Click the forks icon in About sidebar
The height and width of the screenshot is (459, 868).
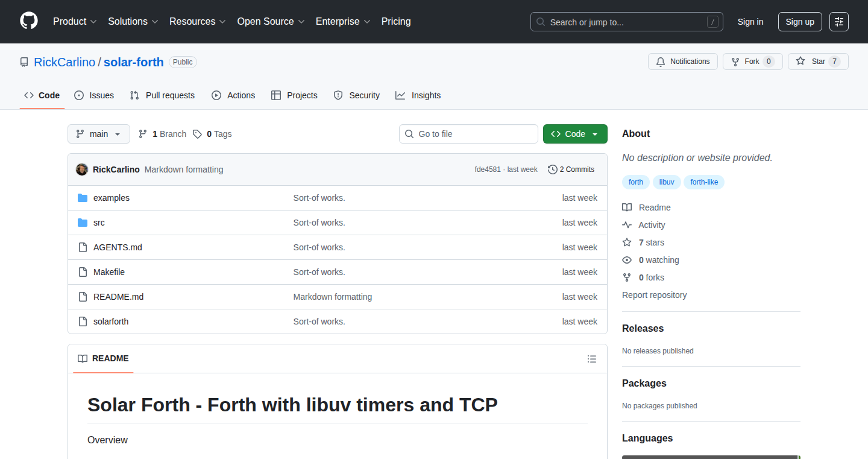pos(627,277)
